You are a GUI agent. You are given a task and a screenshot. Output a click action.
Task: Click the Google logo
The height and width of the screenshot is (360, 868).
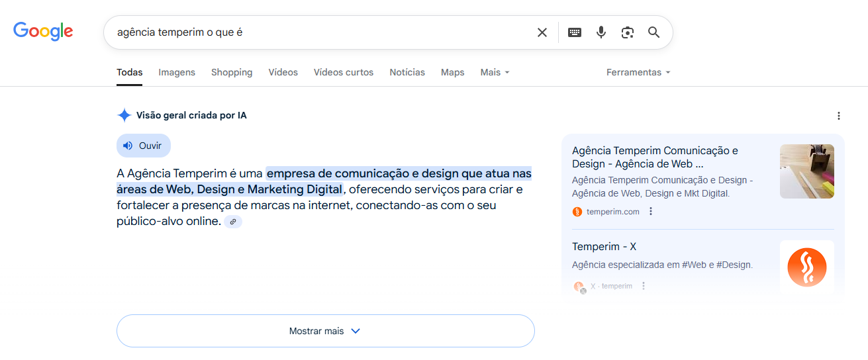tap(43, 31)
